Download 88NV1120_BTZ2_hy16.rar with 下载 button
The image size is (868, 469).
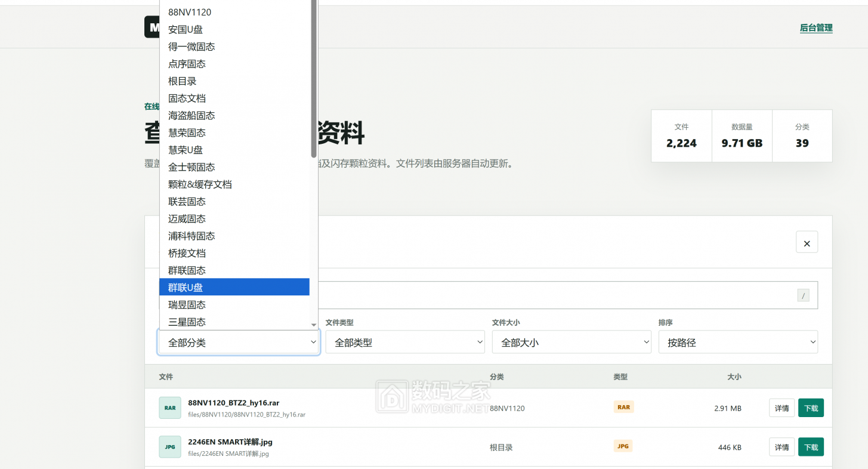coord(811,408)
